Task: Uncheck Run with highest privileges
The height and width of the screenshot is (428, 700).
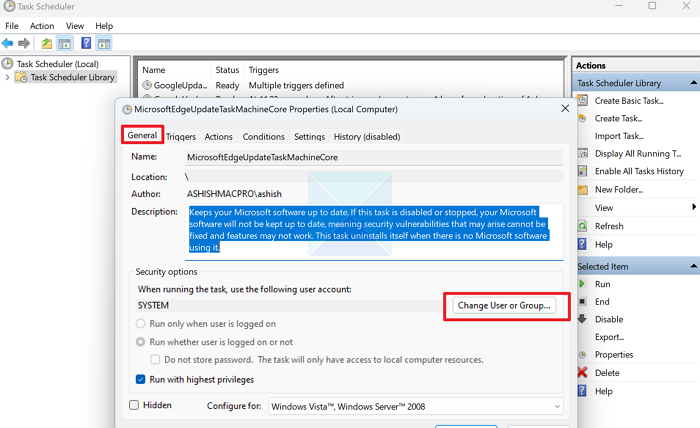Action: pos(141,379)
